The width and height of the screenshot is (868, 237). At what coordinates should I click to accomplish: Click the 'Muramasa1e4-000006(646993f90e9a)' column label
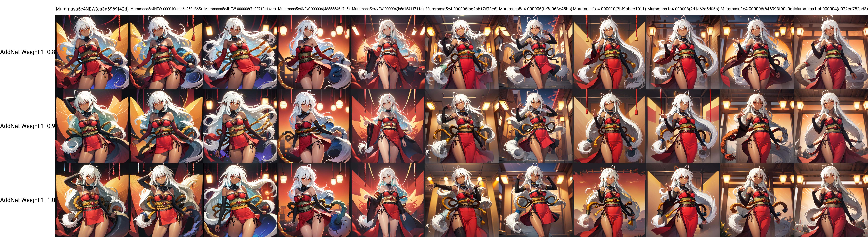[x=757, y=9]
